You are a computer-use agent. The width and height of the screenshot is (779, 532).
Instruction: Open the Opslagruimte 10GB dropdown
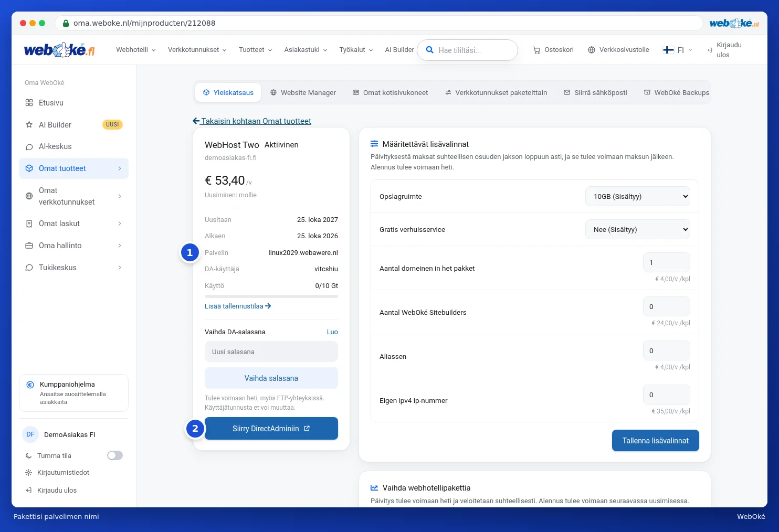pyautogui.click(x=638, y=196)
